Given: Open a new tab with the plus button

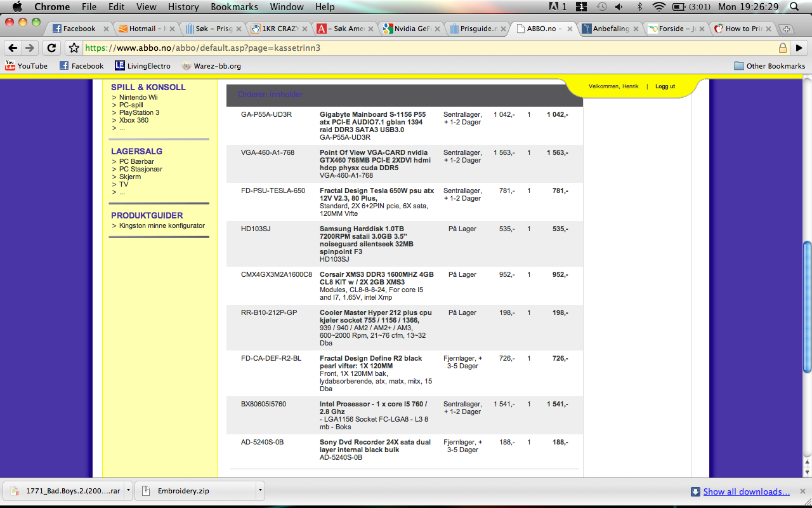Looking at the screenshot, I should pos(787,29).
